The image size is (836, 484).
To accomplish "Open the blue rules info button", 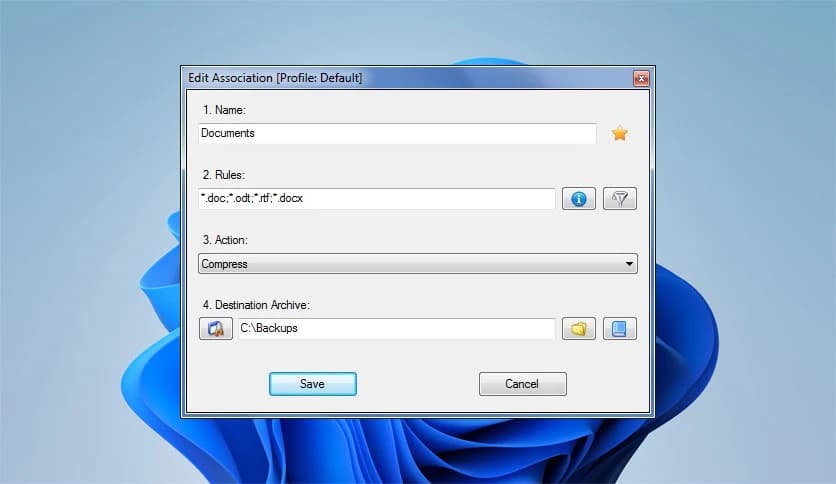I will [x=578, y=199].
